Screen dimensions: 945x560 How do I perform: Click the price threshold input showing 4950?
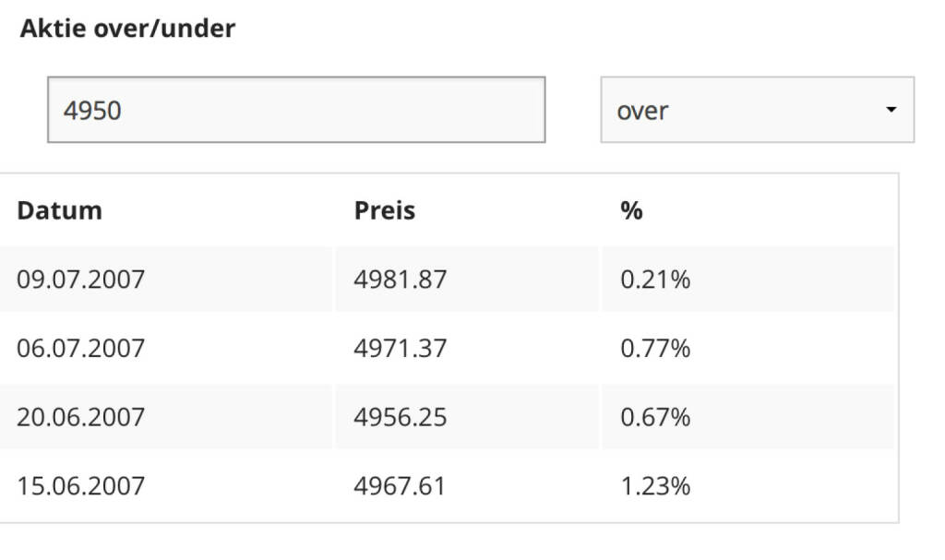(x=295, y=110)
